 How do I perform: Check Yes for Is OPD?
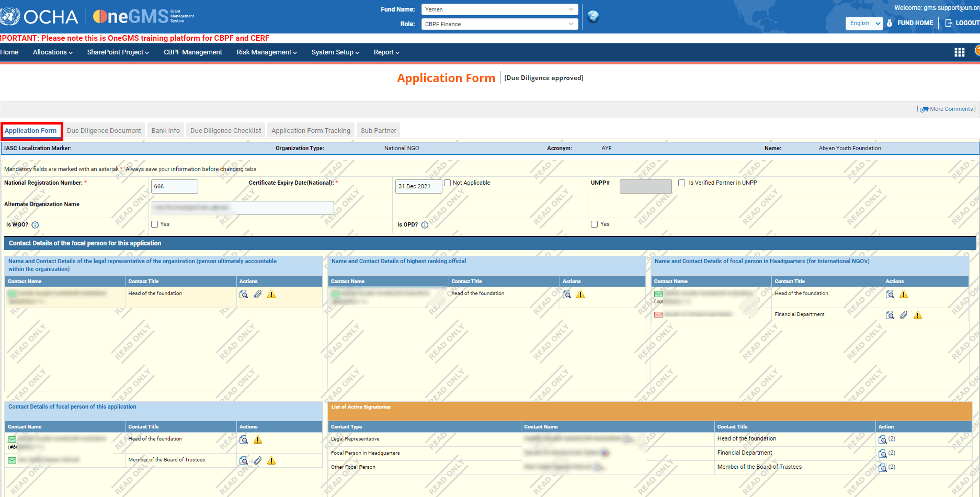[594, 224]
